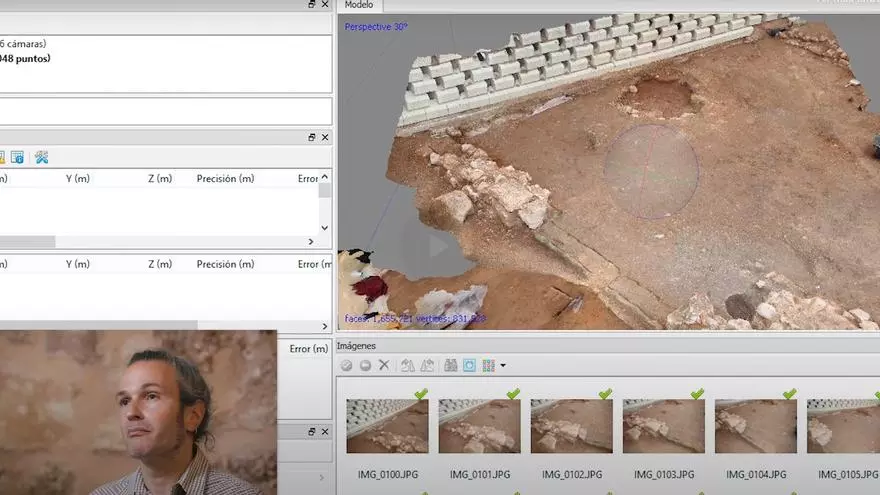The height and width of the screenshot is (495, 880).
Task: Click the rotate image left icon
Action: click(x=408, y=366)
